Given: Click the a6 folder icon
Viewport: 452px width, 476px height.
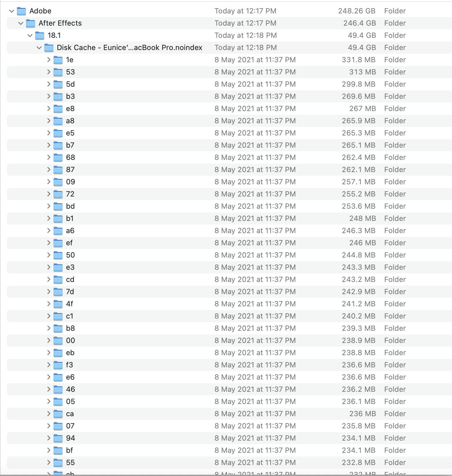Looking at the screenshot, I should (58, 231).
